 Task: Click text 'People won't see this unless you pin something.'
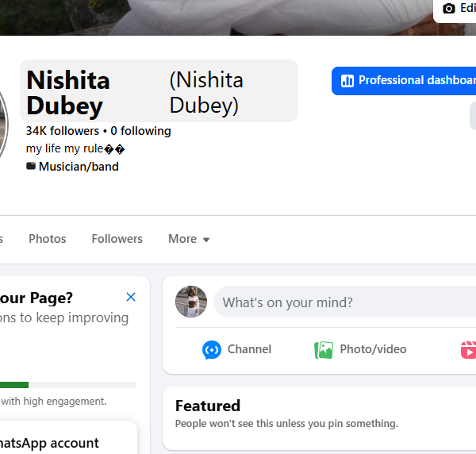[x=286, y=424]
